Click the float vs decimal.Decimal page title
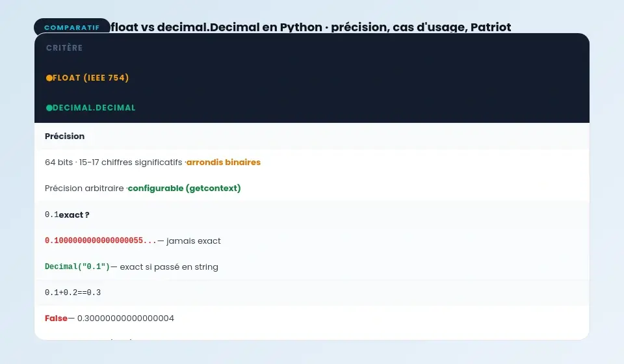624x364 pixels. pyautogui.click(x=311, y=27)
